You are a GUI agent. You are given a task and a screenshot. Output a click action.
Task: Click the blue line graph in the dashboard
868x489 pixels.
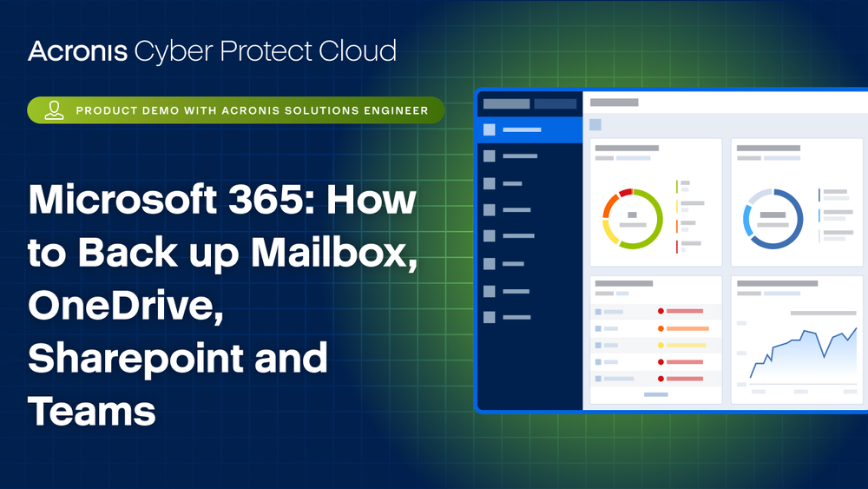[803, 354]
